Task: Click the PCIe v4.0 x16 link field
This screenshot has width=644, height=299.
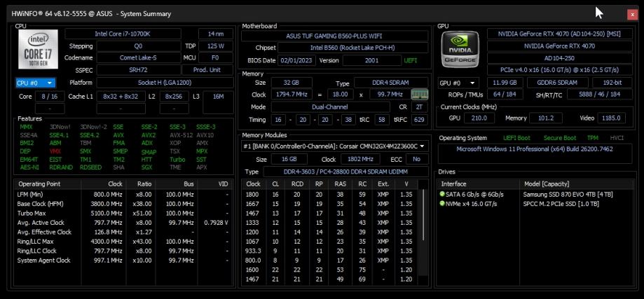Action: [x=559, y=70]
